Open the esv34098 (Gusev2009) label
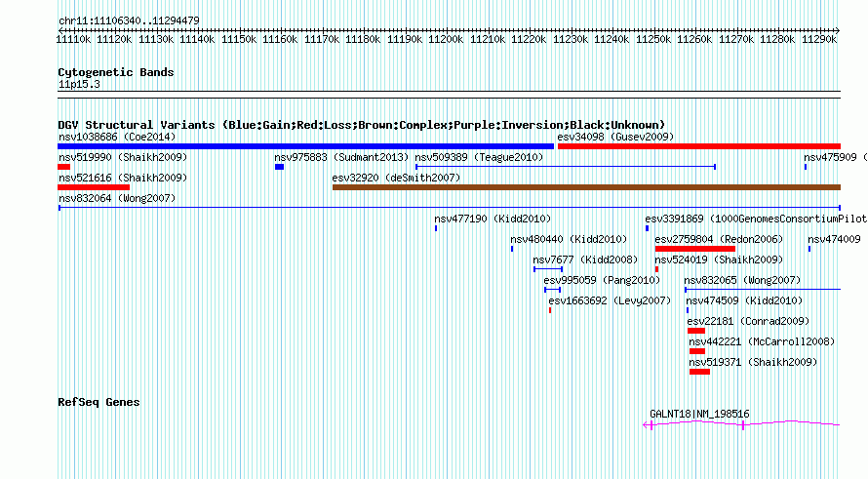Screen dimensions: 868x479 point(615,137)
